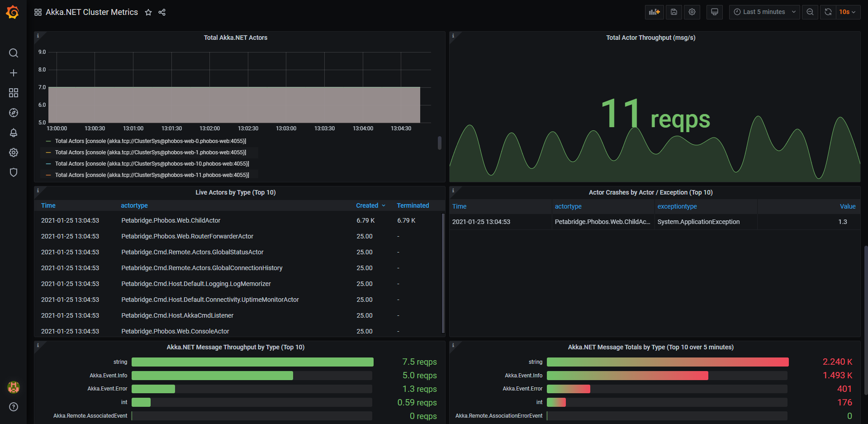This screenshot has height=424, width=868.
Task: Sort Actor Crashes table by exceptiontype
Action: coord(677,206)
